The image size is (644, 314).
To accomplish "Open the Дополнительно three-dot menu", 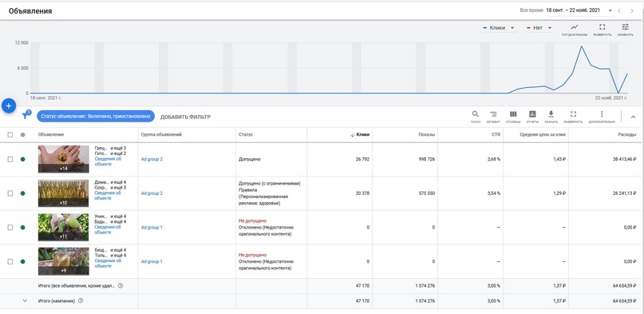I will pos(602,117).
